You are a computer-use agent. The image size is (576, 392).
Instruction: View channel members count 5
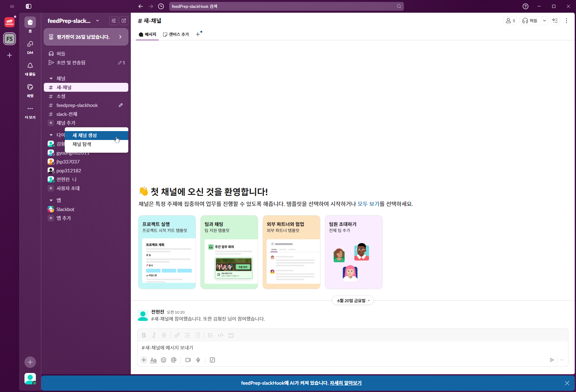510,21
